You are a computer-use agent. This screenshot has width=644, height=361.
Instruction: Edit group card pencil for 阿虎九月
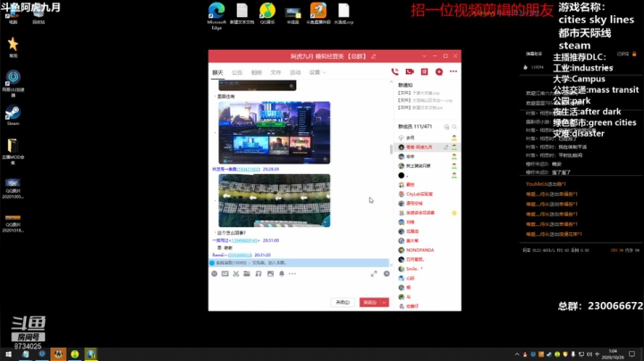coord(445,147)
